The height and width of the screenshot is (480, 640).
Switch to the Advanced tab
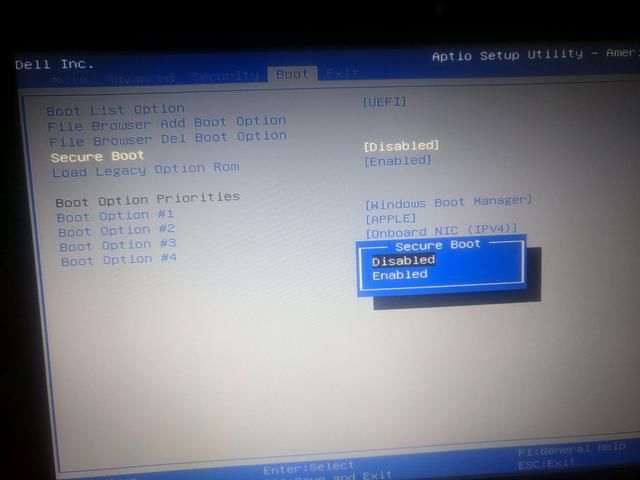click(139, 78)
